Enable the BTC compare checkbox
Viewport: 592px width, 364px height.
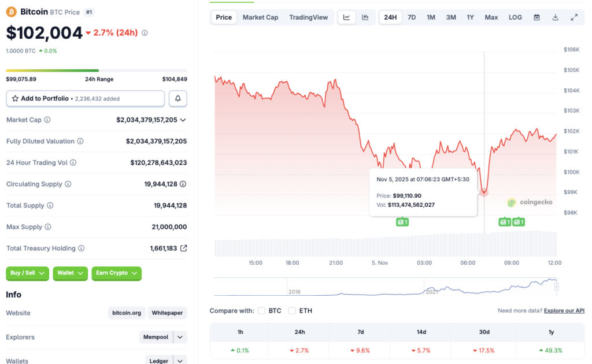pos(261,310)
